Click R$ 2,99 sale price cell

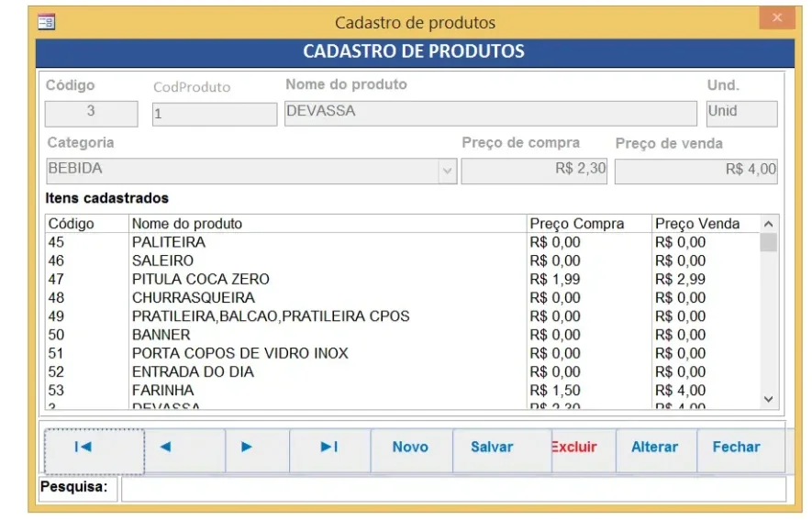[680, 280]
